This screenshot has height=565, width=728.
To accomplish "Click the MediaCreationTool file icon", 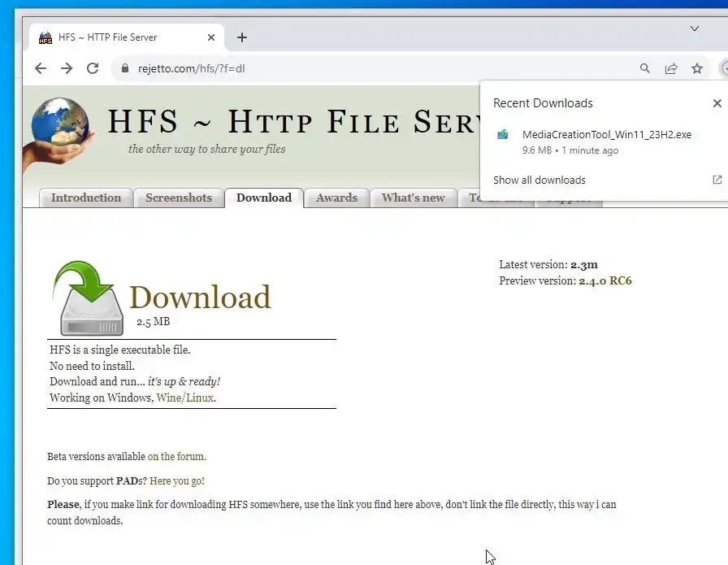I will pos(502,135).
